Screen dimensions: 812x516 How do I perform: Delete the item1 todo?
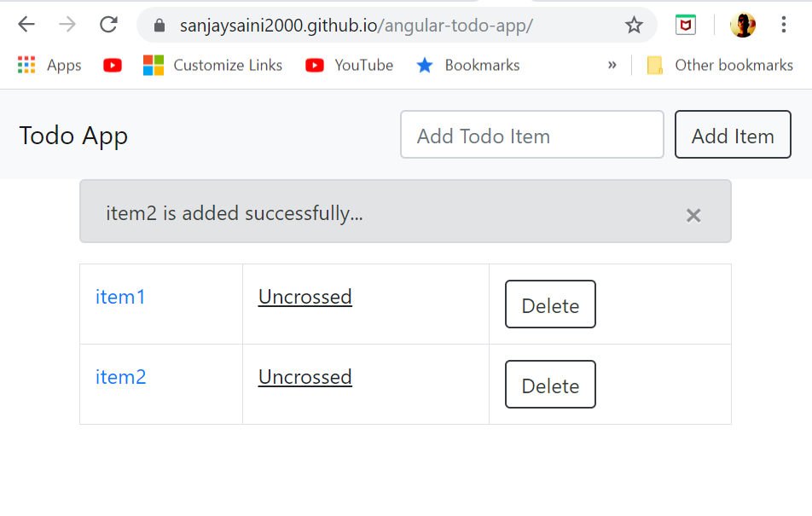550,304
